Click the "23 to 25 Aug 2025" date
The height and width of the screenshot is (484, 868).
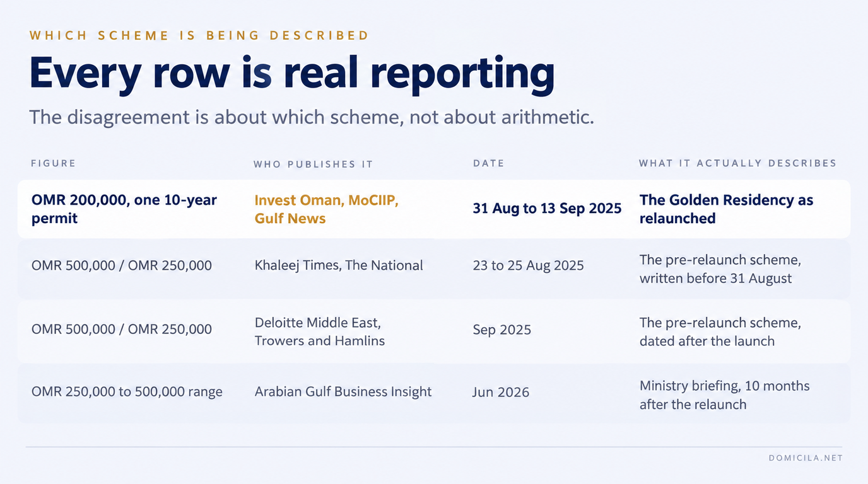coord(529,265)
